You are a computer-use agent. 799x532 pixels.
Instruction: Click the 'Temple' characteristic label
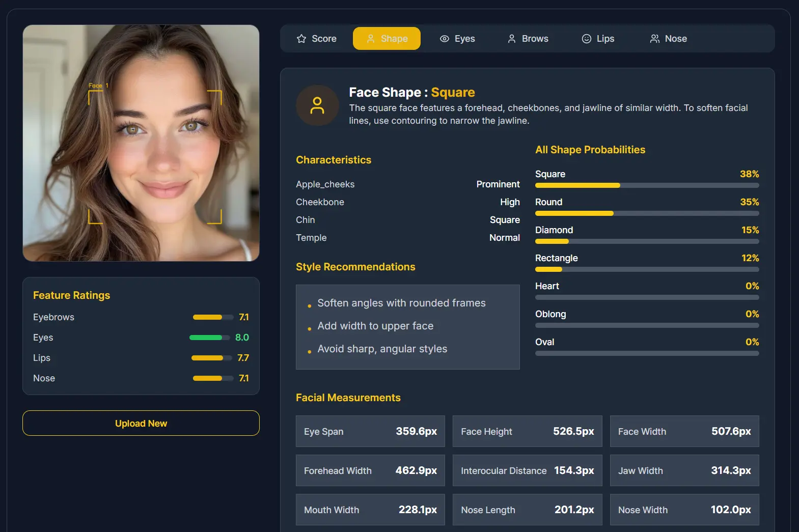click(311, 238)
